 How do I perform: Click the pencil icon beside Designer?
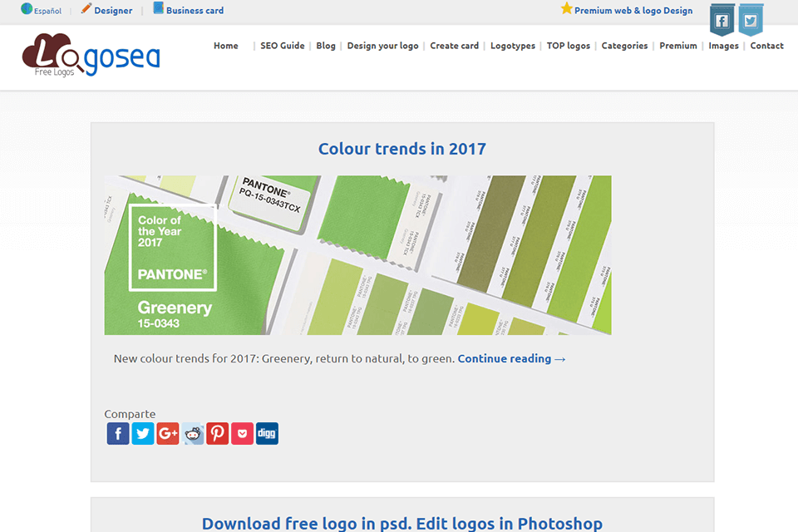point(86,8)
